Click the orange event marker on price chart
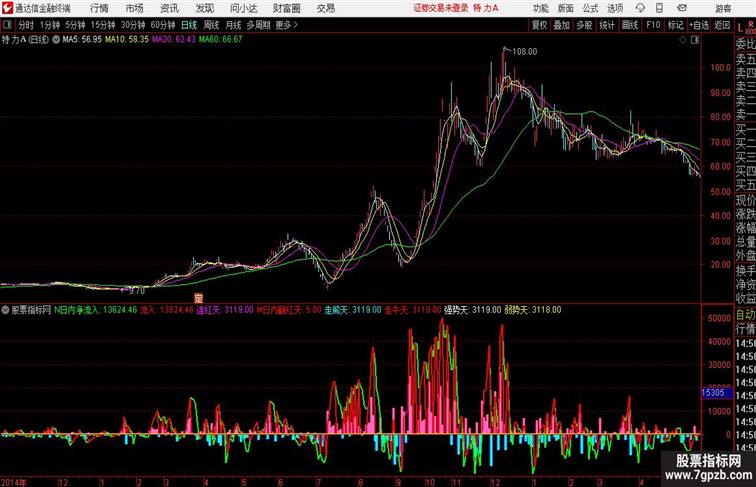Screen dimensions: 756x487 (x=198, y=298)
